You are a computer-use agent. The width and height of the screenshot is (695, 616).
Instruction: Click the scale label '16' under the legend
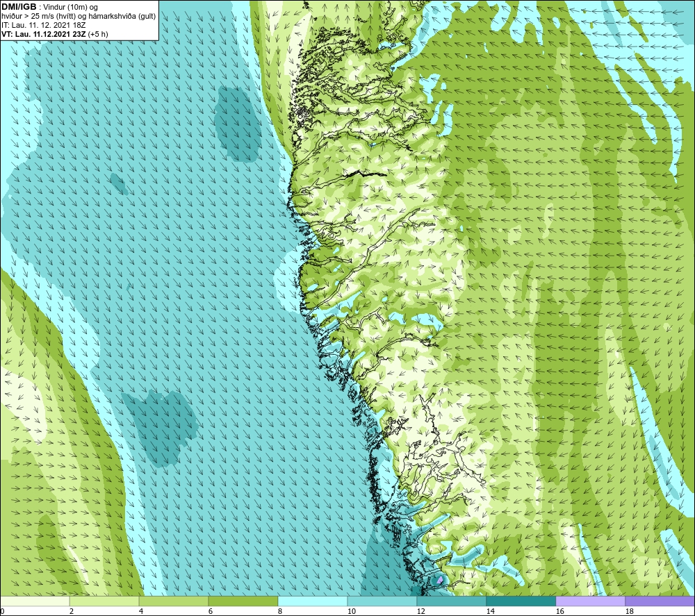559,612
